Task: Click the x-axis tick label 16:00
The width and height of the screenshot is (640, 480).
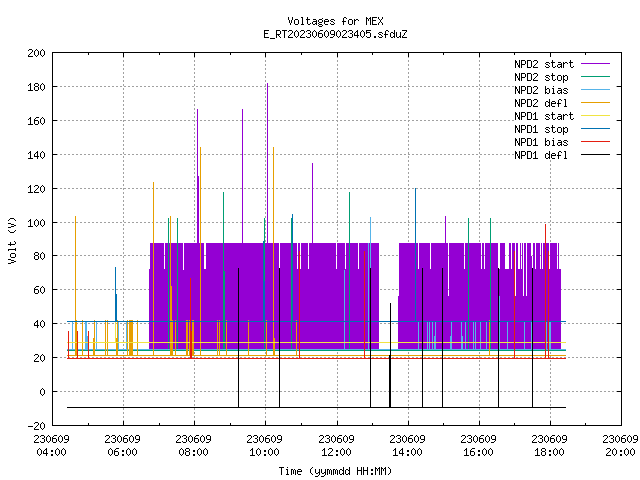Action: tap(478, 452)
